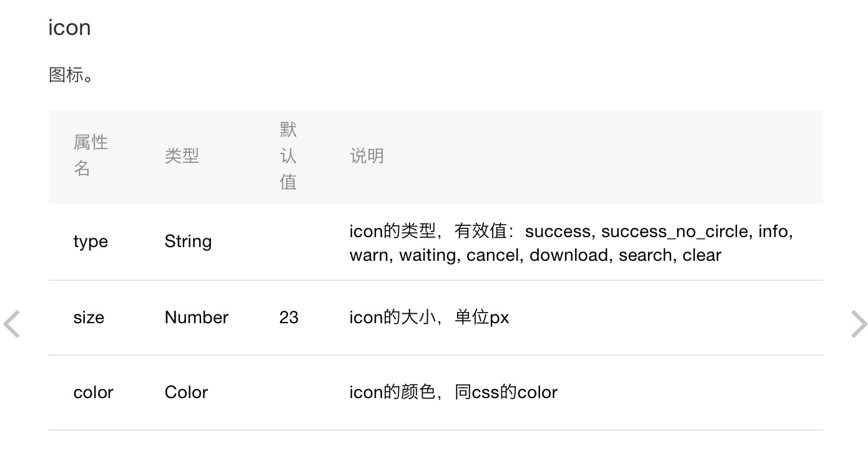Click the word success_no_circle in the description
This screenshot has height=458, width=868.
click(674, 231)
